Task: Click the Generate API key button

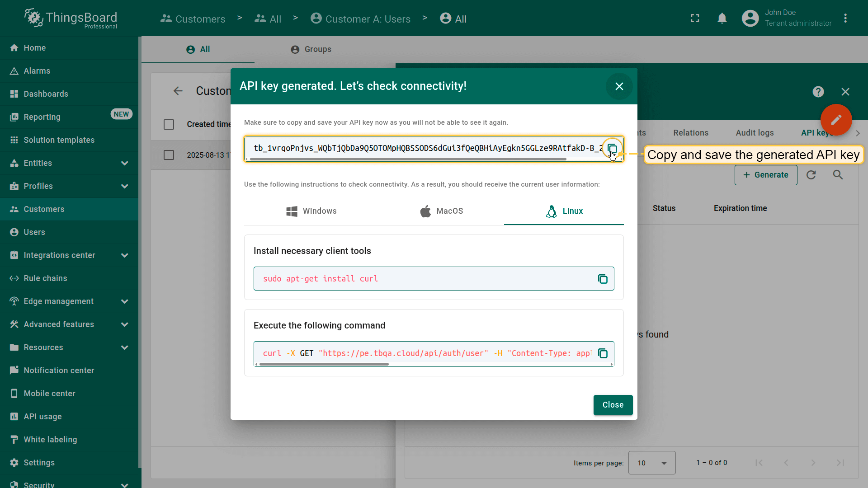Action: pos(765,175)
